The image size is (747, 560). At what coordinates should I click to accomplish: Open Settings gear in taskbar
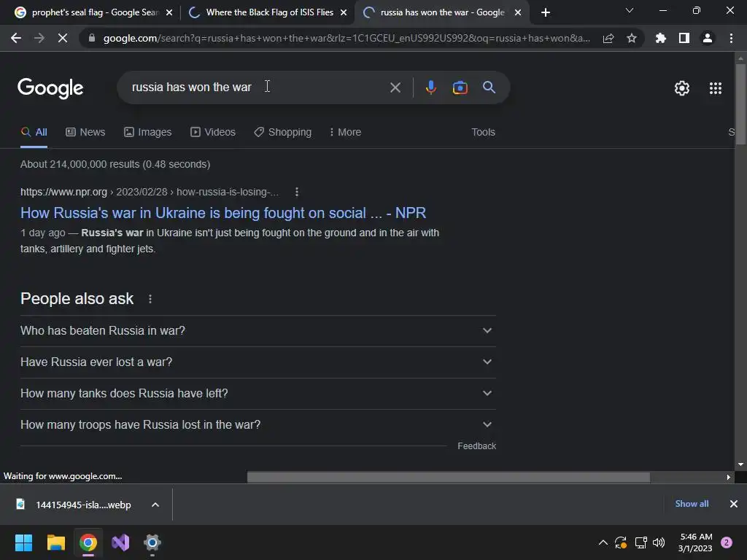click(152, 542)
